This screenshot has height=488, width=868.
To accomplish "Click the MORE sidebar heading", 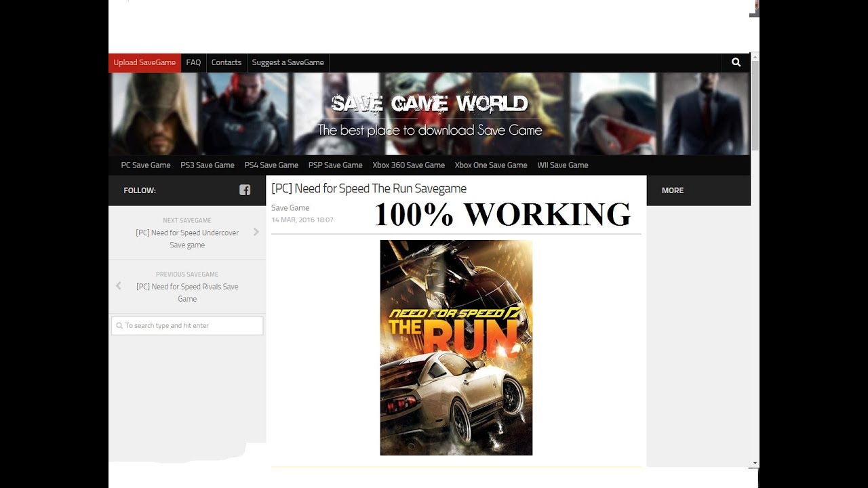I will pyautogui.click(x=673, y=190).
